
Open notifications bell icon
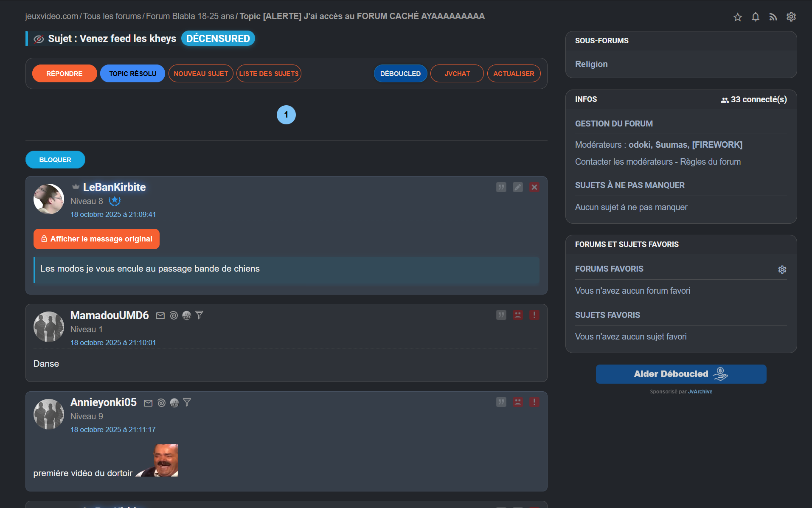(x=756, y=17)
